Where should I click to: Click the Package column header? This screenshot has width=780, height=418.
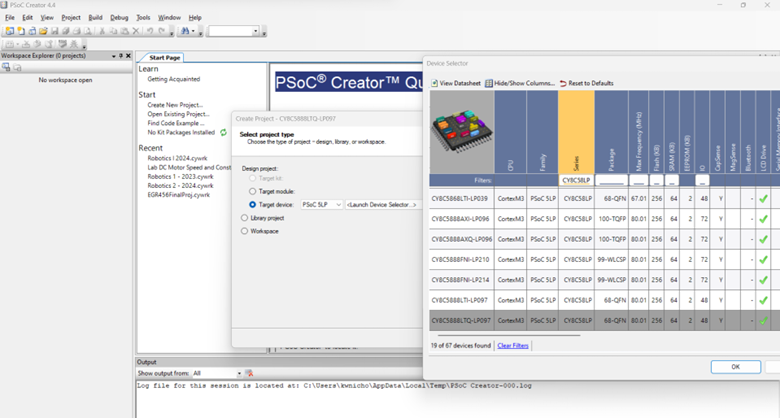click(611, 132)
